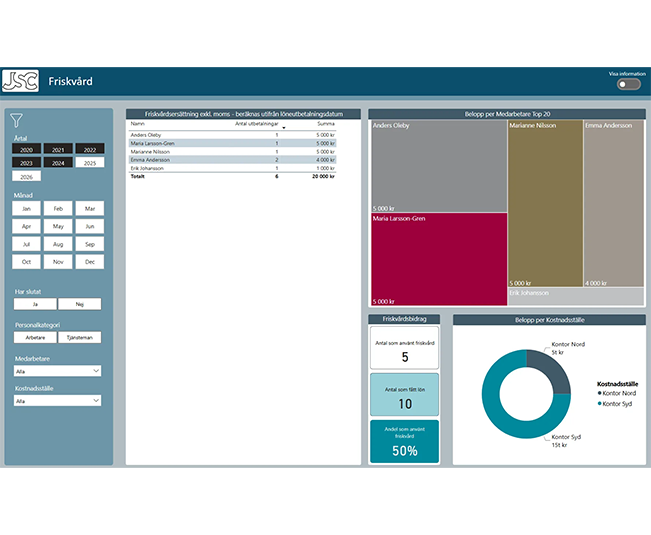651x535 pixels.
Task: Select the Arbetare category button
Action: (x=35, y=337)
